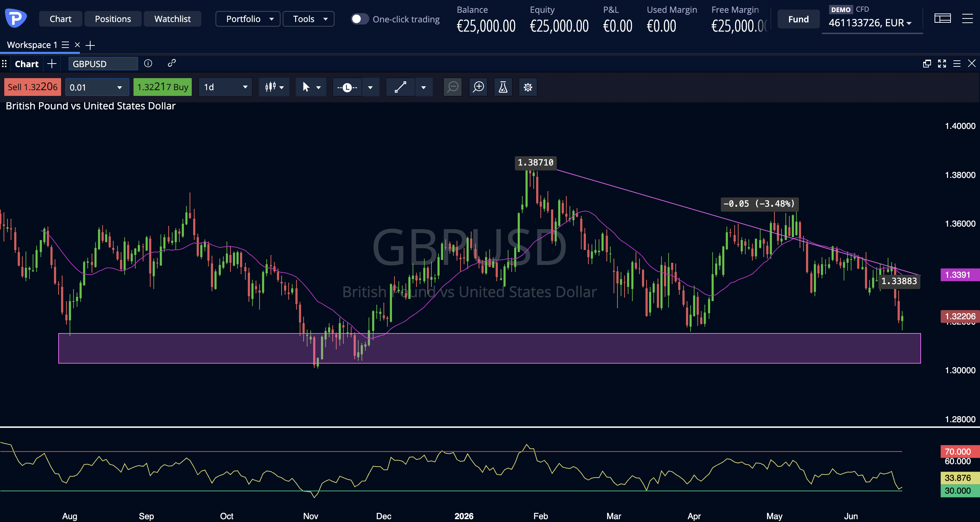The image size is (980, 522).
Task: Click the 1.38710 price label on chart
Action: 535,163
